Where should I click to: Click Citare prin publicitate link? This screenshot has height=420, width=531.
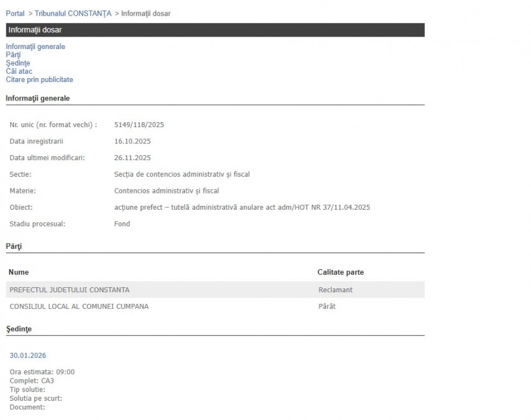click(39, 79)
